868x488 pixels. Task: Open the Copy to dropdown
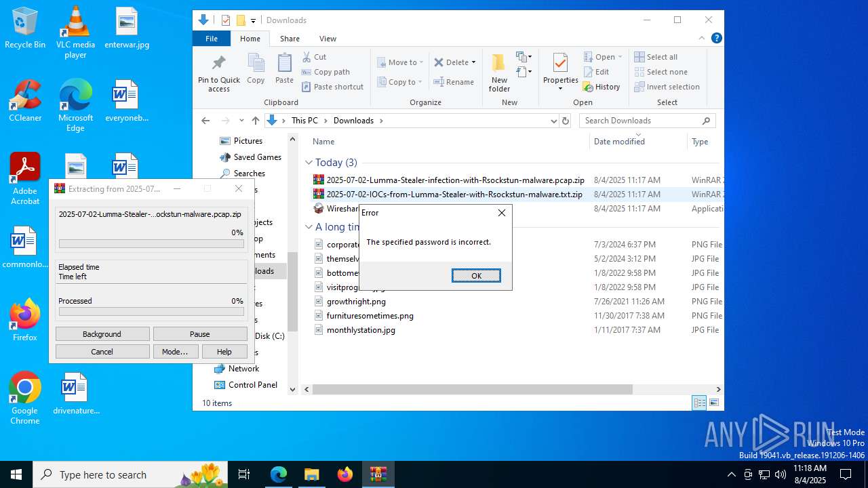tap(400, 82)
